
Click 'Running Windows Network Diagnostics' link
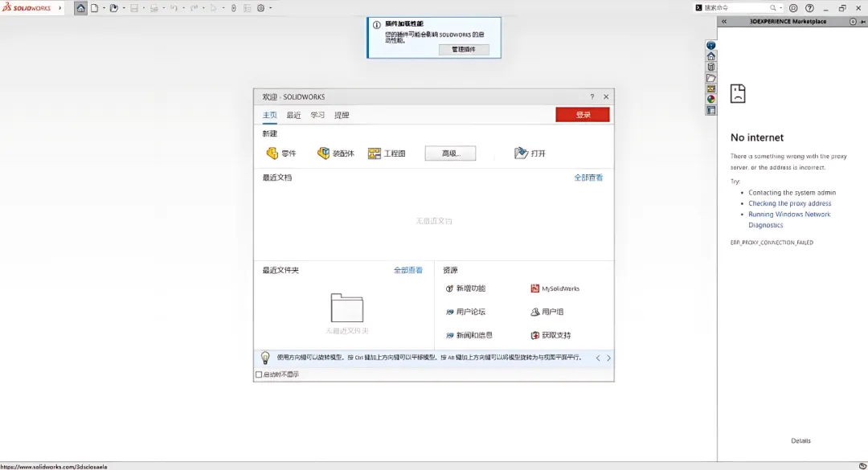(x=789, y=220)
